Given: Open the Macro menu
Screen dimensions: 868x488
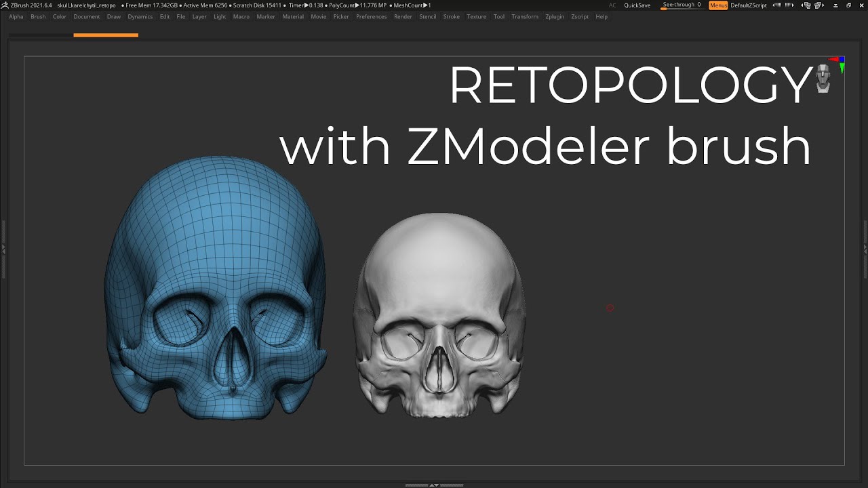Looking at the screenshot, I should click(241, 16).
